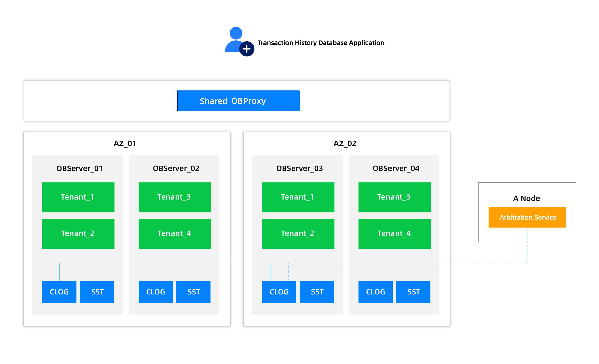
Task: Click the CLOG block in OBServer_02
Action: tap(155, 292)
